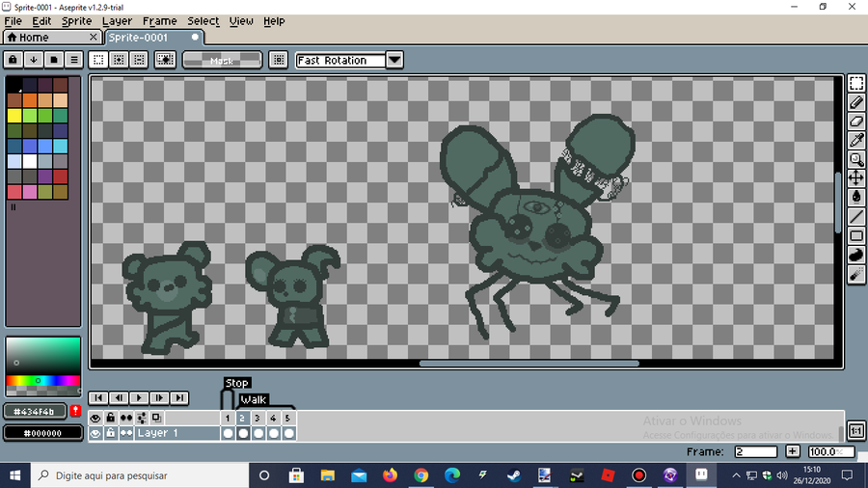Select frame 3 header in timeline
Viewport: 868px width, 488px height.
click(258, 418)
